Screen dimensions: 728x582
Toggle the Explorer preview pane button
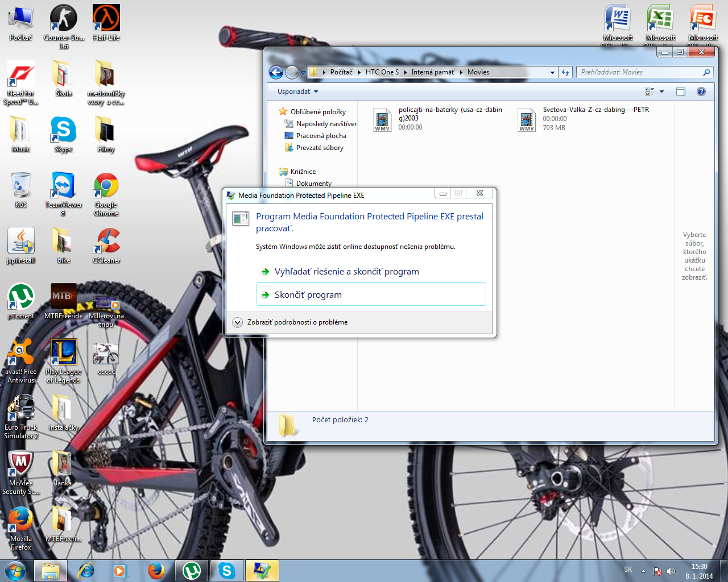681,92
